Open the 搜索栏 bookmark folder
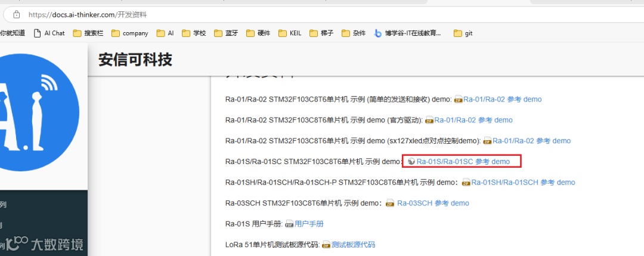Screen dimensions: 644x256 point(88,33)
